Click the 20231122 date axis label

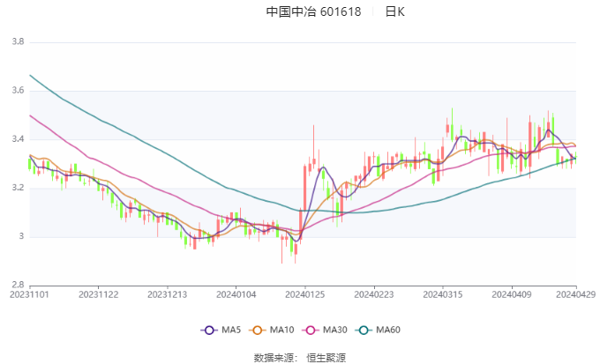click(98, 294)
